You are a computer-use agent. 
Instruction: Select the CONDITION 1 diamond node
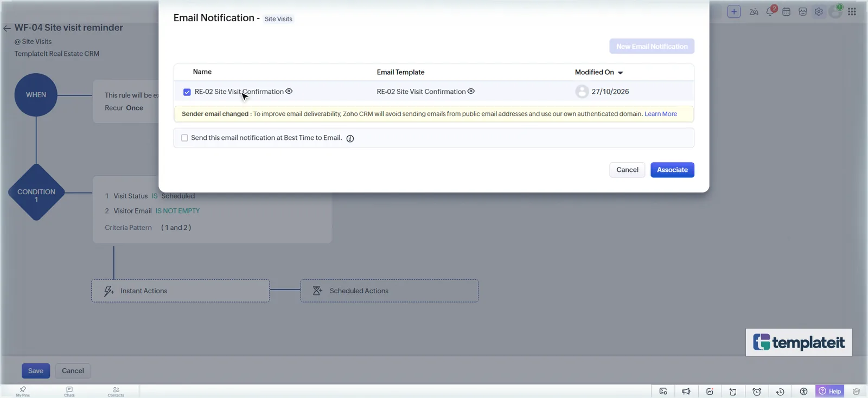pos(36,192)
